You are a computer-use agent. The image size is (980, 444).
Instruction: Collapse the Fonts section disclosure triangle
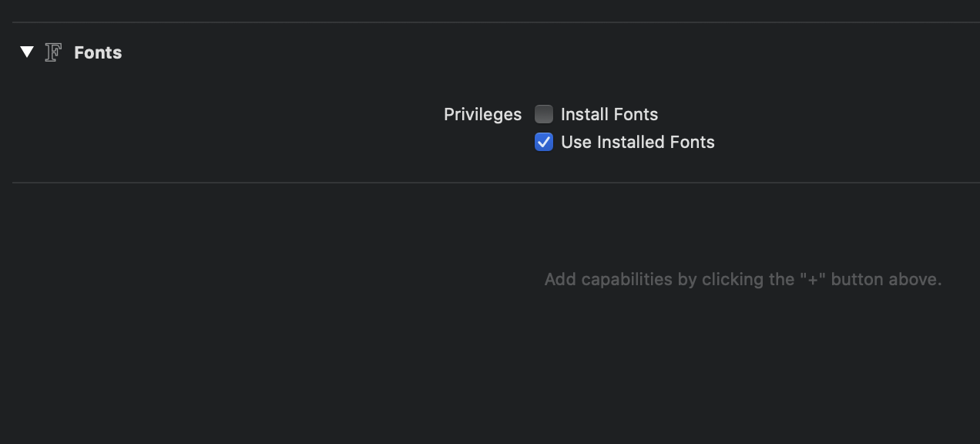[x=27, y=52]
